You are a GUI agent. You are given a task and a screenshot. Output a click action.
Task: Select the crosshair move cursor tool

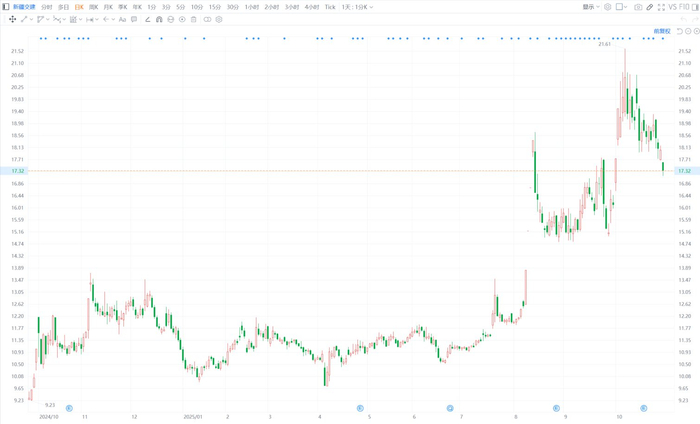click(12, 19)
